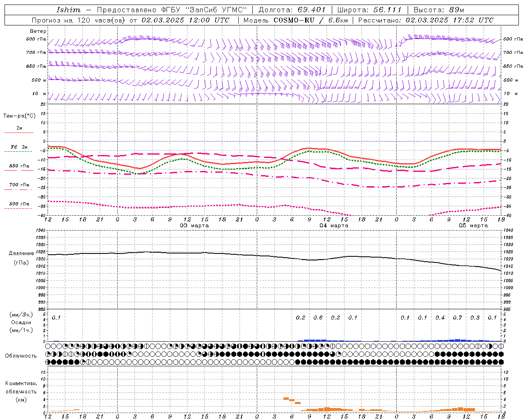Click the station name "Ishim" in header

(x=68, y=9)
